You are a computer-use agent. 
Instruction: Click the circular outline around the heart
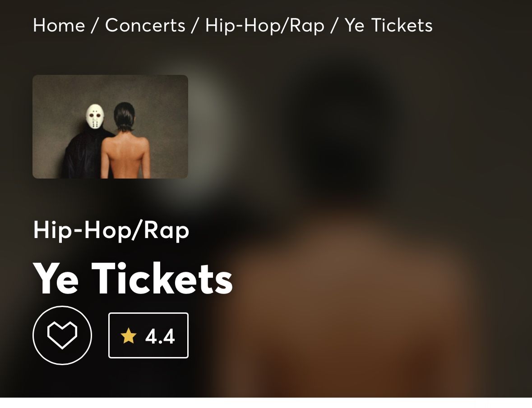tap(62, 335)
